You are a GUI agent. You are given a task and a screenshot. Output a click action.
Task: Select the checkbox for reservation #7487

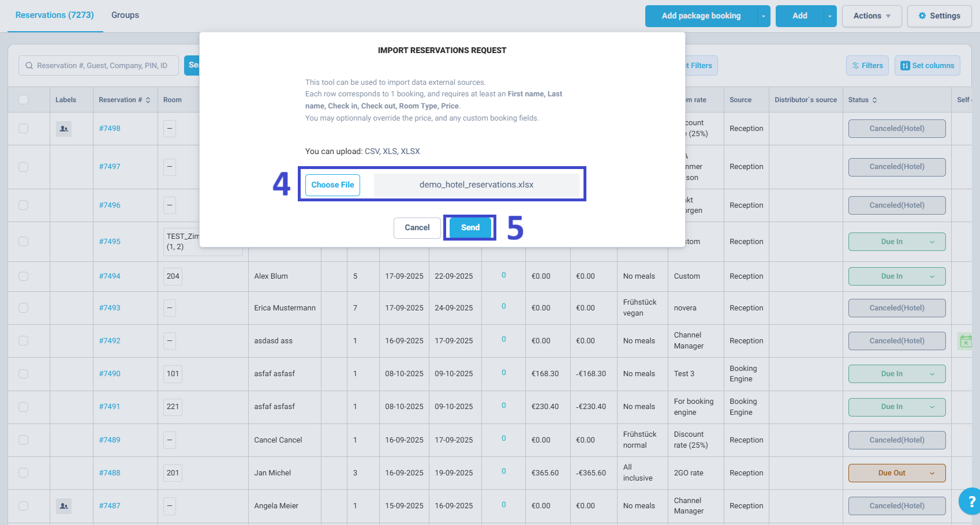[24, 506]
